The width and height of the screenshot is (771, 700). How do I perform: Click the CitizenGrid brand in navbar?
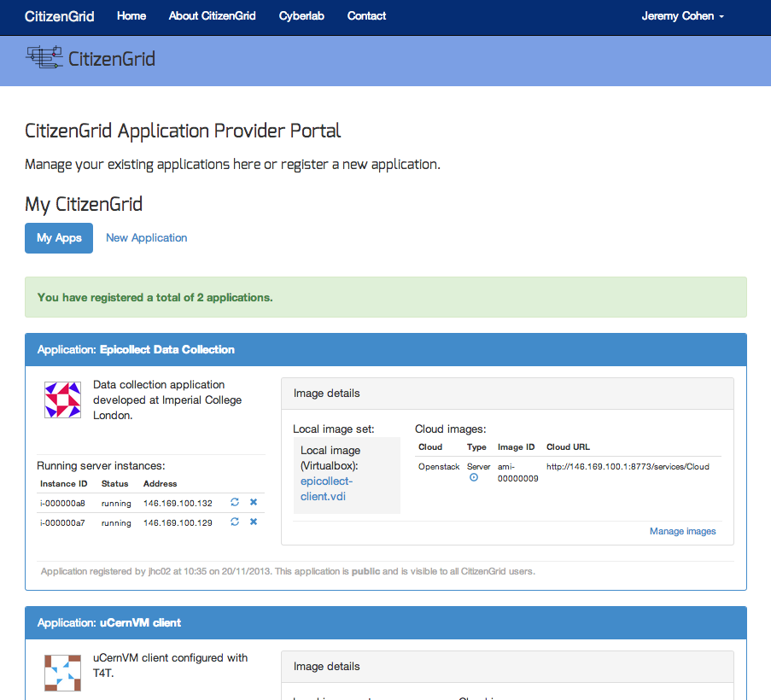[60, 16]
